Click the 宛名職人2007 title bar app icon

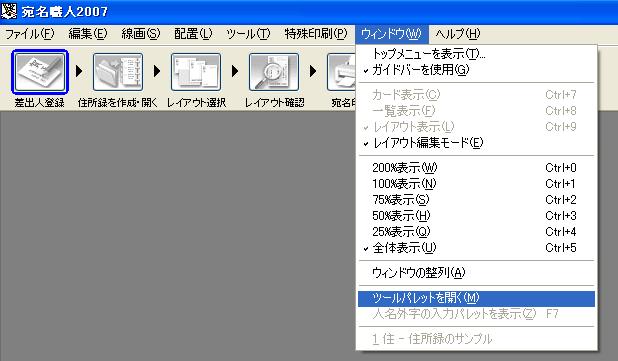pos(9,11)
